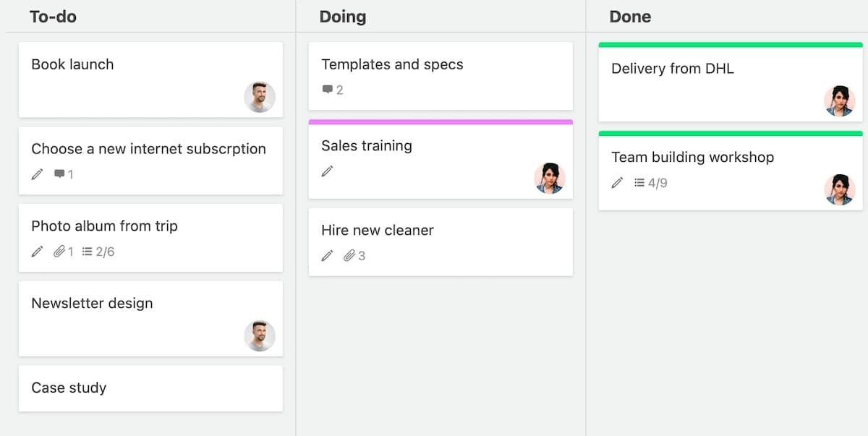Click avatar on Book launch card
The height and width of the screenshot is (436, 868).
coord(260,97)
